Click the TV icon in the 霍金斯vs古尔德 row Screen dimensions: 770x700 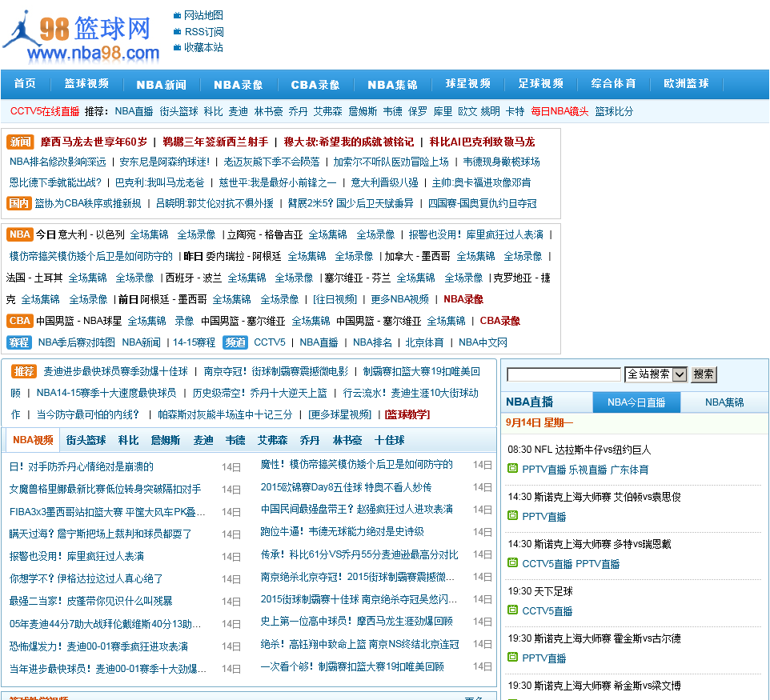(512, 657)
